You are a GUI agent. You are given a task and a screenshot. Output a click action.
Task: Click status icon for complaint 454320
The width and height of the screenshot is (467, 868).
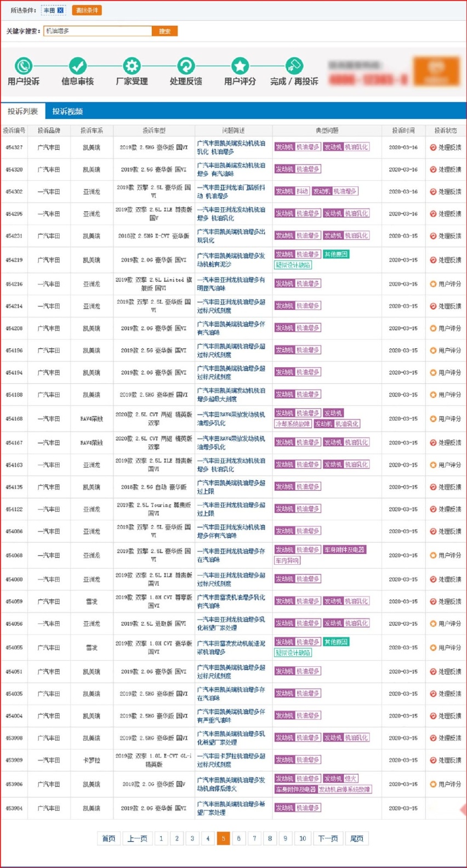[x=433, y=169]
